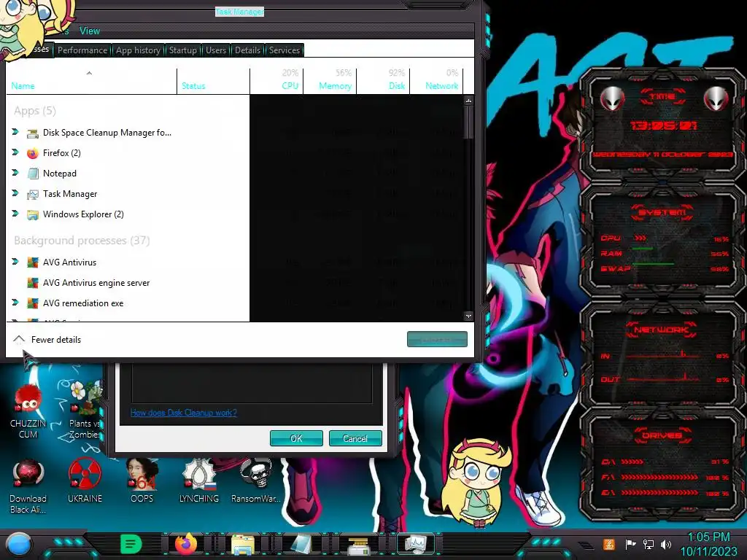Expand the Notepad process row

click(x=15, y=173)
